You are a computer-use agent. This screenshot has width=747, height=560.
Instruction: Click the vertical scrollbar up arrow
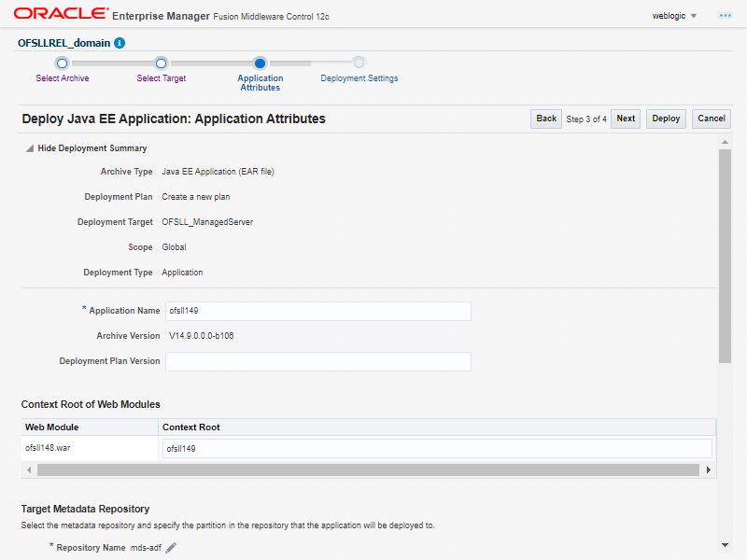click(x=725, y=143)
